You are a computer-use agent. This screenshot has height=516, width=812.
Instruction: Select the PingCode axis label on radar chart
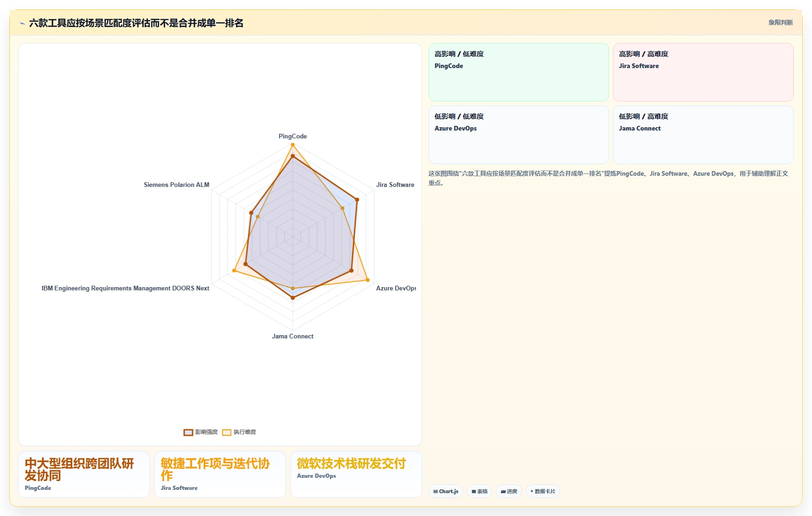[293, 136]
